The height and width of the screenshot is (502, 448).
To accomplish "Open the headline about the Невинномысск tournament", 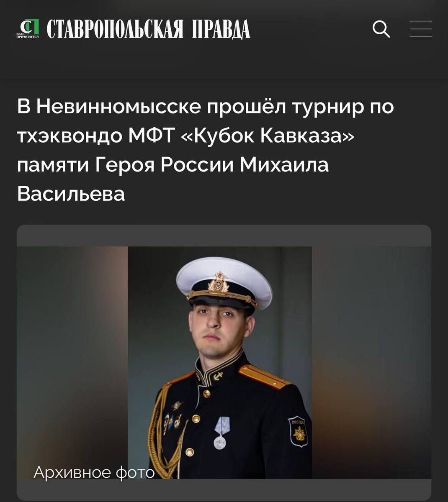I will [x=206, y=150].
